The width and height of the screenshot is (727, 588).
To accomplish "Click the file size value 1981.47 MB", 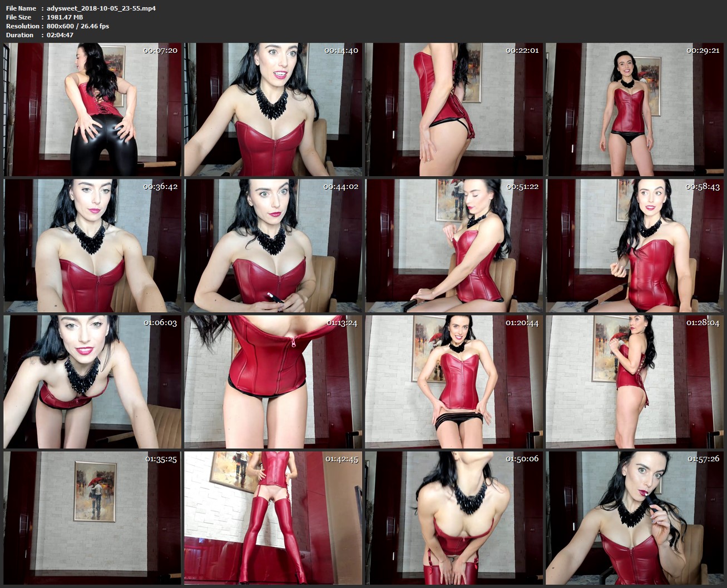I will click(65, 17).
